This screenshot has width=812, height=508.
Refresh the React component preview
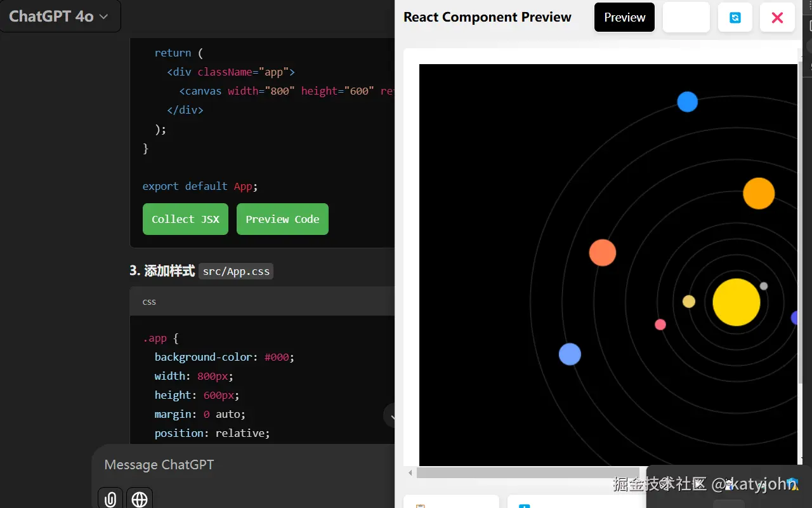(735, 17)
